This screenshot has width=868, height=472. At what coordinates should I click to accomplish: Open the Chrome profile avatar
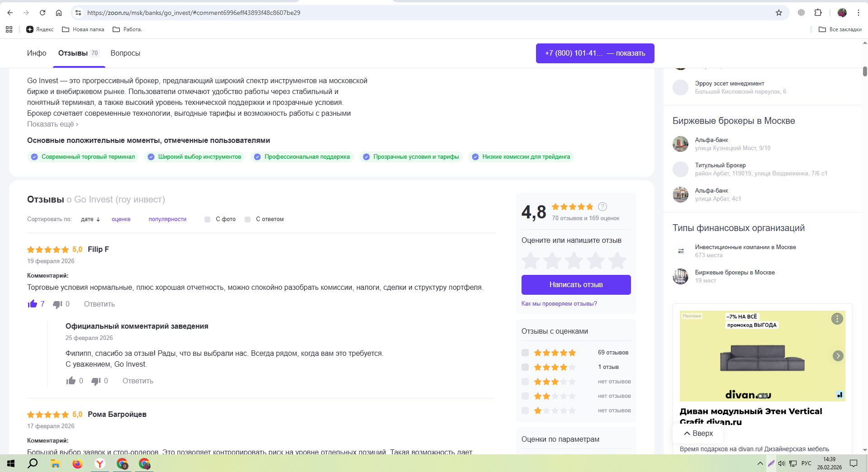tap(842, 13)
